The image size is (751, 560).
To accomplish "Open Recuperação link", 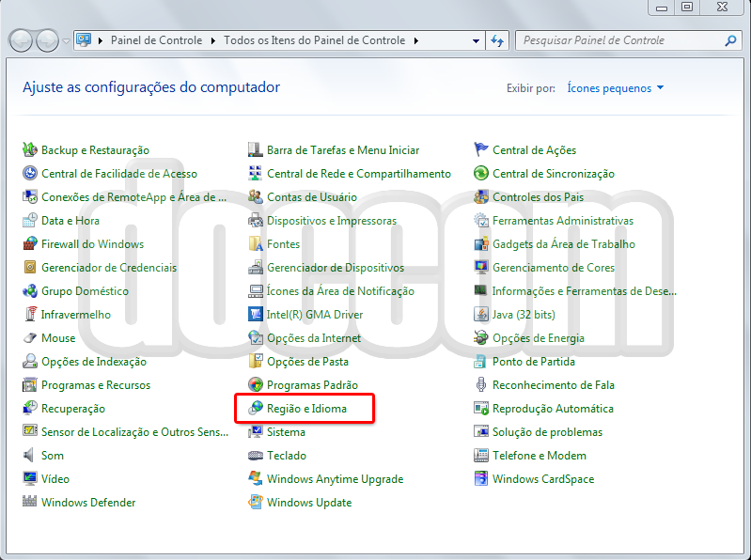I will point(73,408).
